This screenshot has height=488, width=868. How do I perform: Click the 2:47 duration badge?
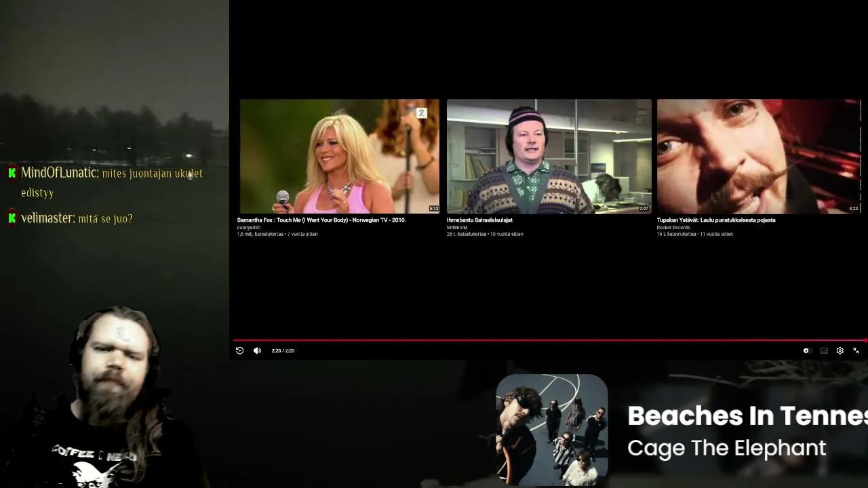coord(644,209)
